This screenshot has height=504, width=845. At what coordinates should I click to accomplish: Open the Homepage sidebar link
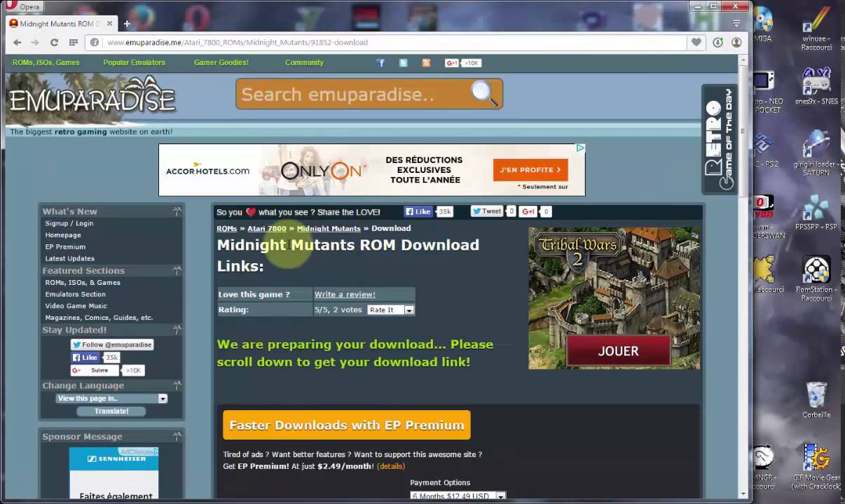(63, 235)
